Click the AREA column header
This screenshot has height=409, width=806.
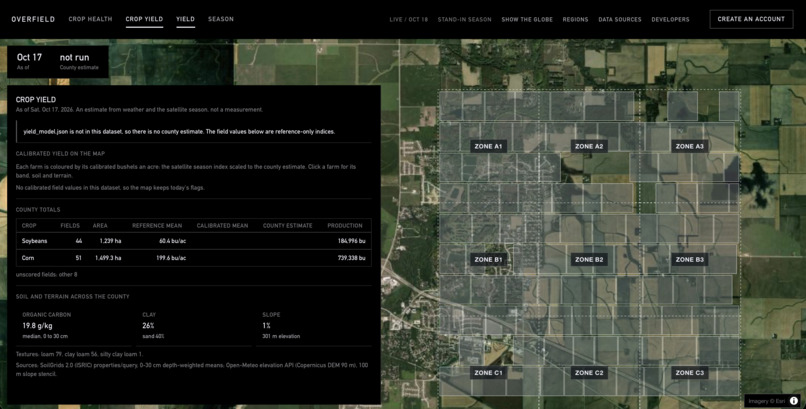[100, 226]
